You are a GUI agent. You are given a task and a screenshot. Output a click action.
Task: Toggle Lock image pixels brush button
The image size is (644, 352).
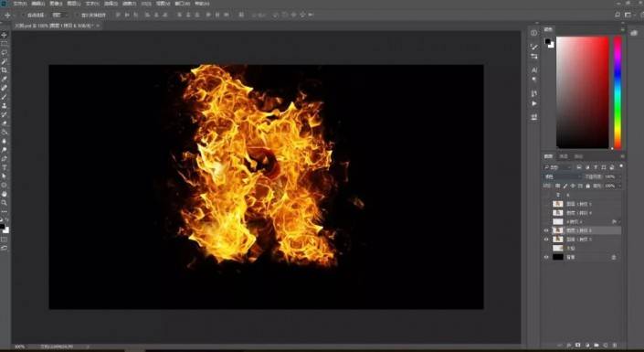[x=565, y=186]
